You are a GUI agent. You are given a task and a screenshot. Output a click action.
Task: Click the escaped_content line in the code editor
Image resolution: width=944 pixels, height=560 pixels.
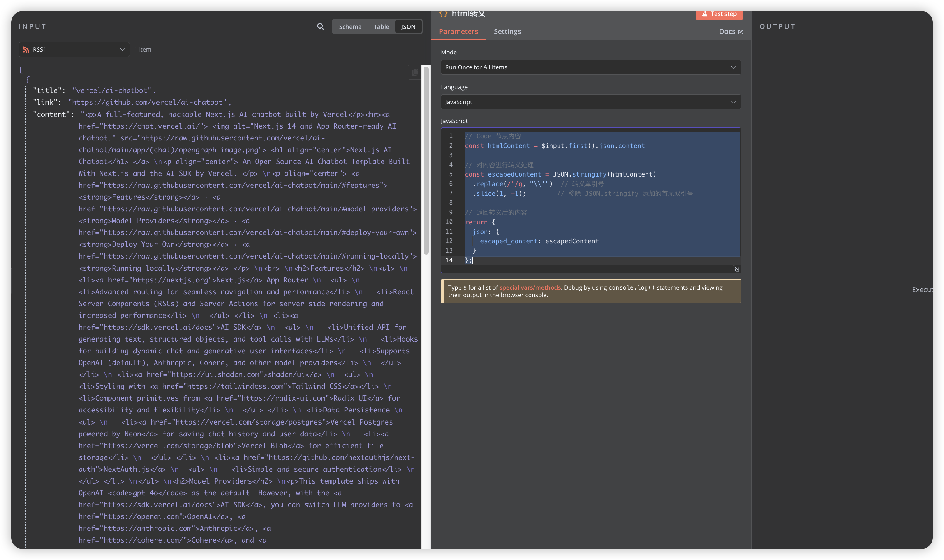click(x=539, y=241)
